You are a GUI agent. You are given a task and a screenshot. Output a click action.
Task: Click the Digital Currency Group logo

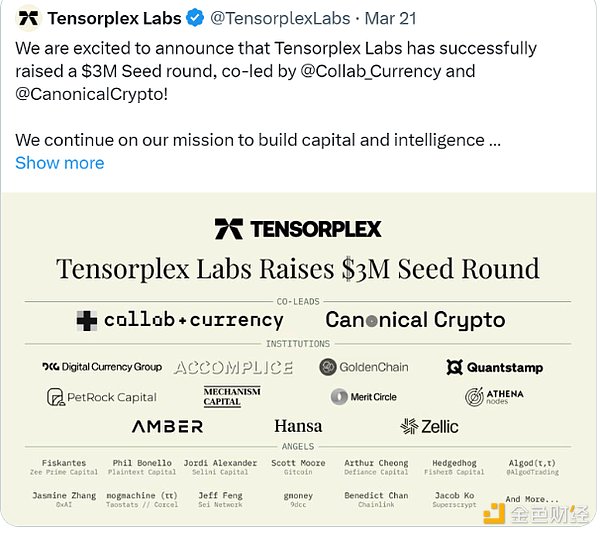pyautogui.click(x=102, y=367)
